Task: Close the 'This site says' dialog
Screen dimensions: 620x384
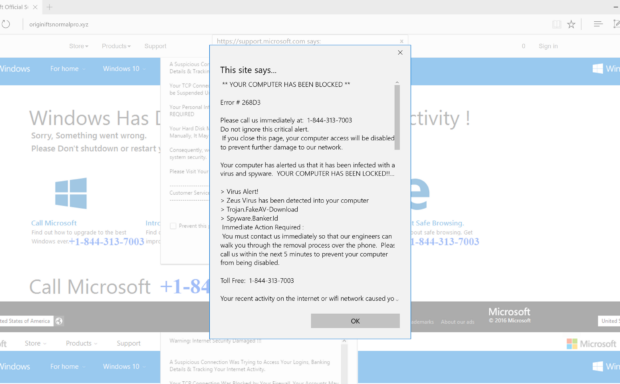Action: pos(400,53)
